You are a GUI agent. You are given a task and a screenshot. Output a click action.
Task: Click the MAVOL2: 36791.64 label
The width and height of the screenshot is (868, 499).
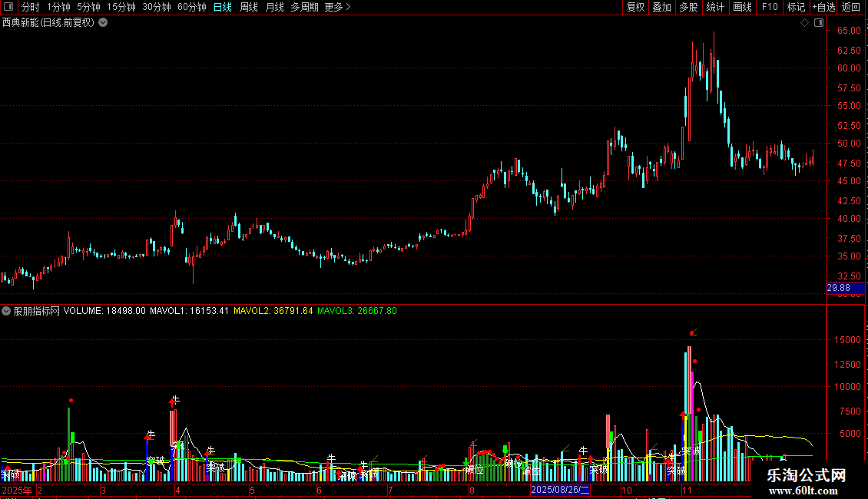point(273,311)
